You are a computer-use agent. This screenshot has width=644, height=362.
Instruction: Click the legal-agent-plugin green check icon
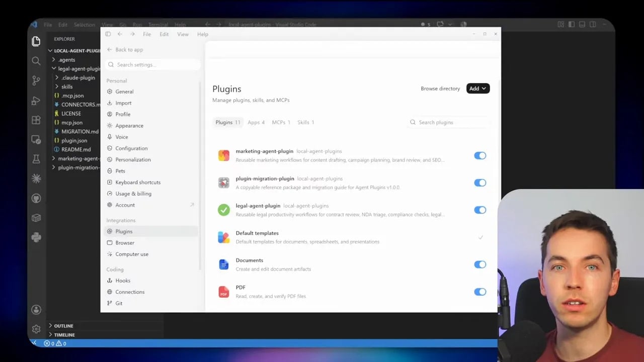pyautogui.click(x=224, y=210)
